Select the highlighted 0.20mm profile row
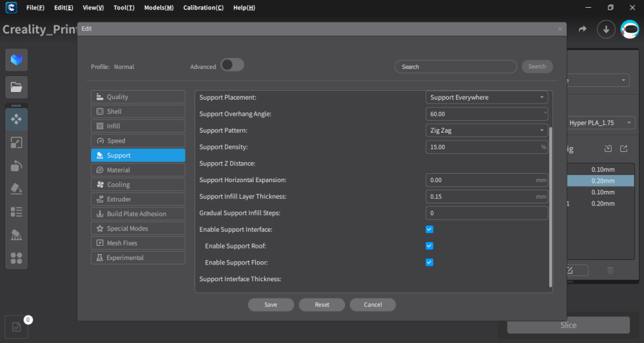This screenshot has width=644, height=343. coord(600,181)
